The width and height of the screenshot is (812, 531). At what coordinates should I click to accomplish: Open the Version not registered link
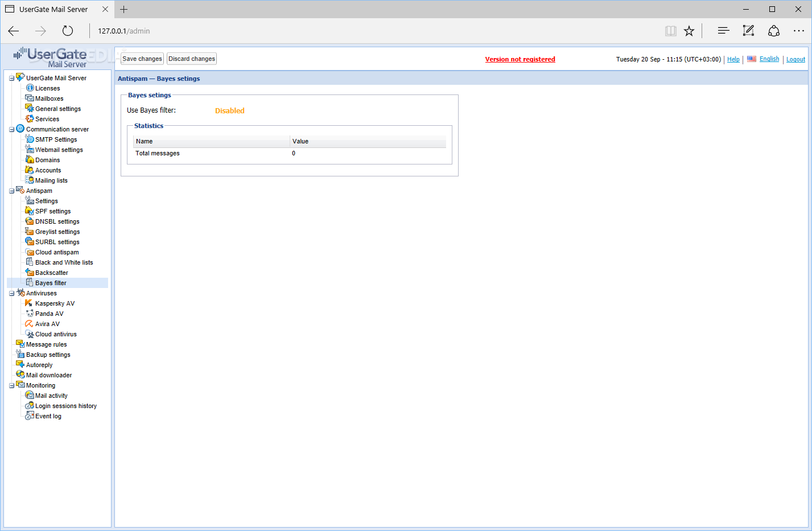(x=520, y=59)
